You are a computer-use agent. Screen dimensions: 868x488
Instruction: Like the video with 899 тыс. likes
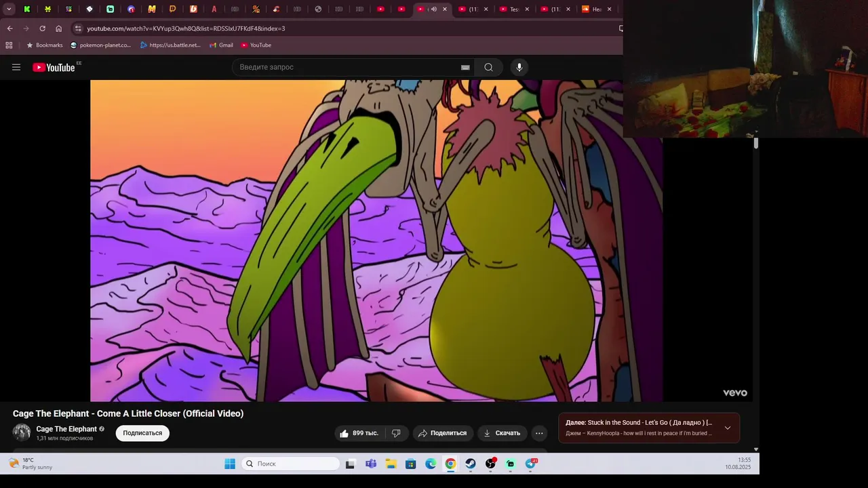pyautogui.click(x=360, y=433)
